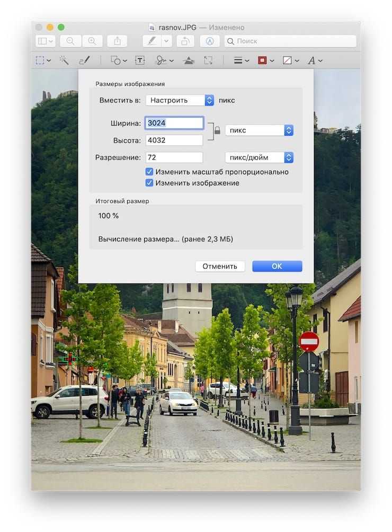Click the Высота field with 4032
Screen dimensions: 392x532
point(174,140)
